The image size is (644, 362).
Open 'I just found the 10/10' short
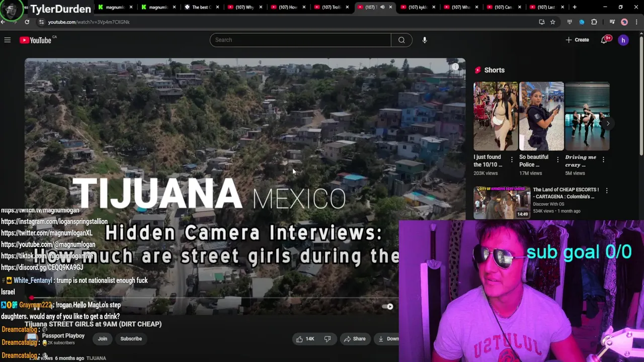[x=496, y=116]
